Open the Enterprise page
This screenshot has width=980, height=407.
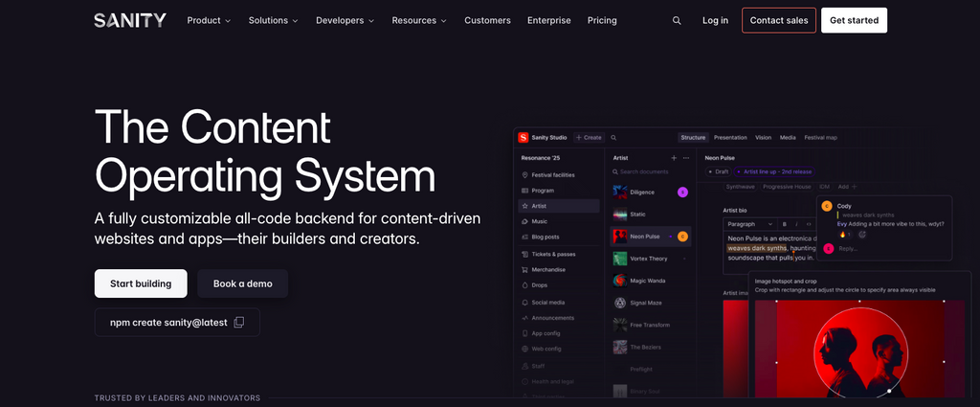pos(548,21)
